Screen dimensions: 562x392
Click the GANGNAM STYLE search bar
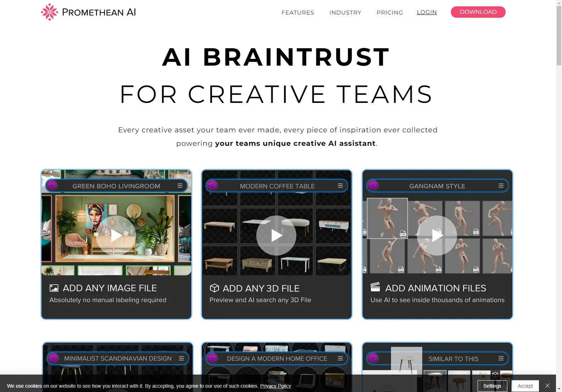pyautogui.click(x=437, y=186)
